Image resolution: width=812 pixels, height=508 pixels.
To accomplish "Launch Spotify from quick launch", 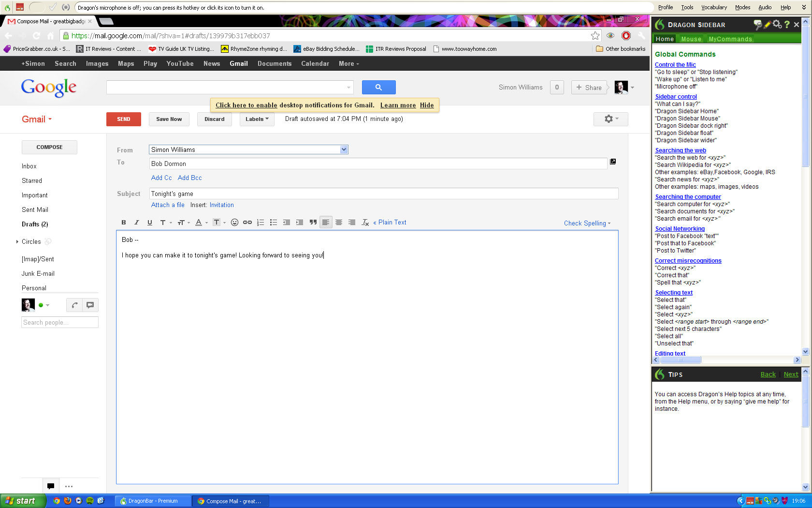I will (89, 501).
